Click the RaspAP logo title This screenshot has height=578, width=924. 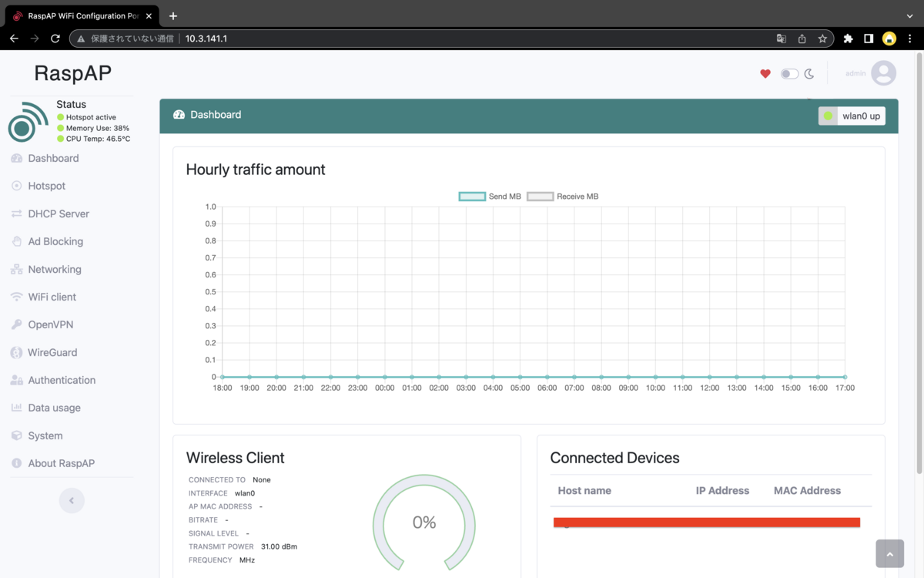pos(73,72)
